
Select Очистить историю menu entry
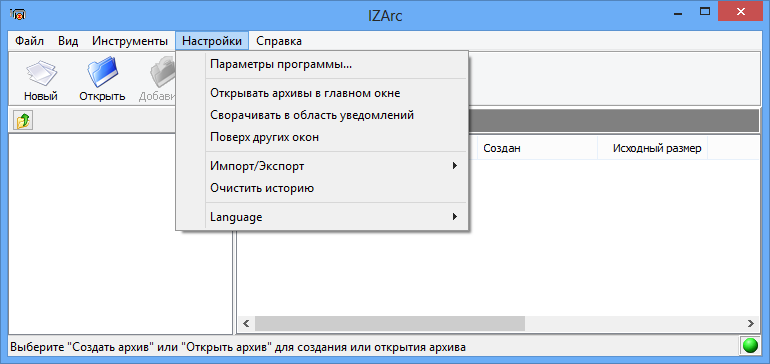coord(321,188)
